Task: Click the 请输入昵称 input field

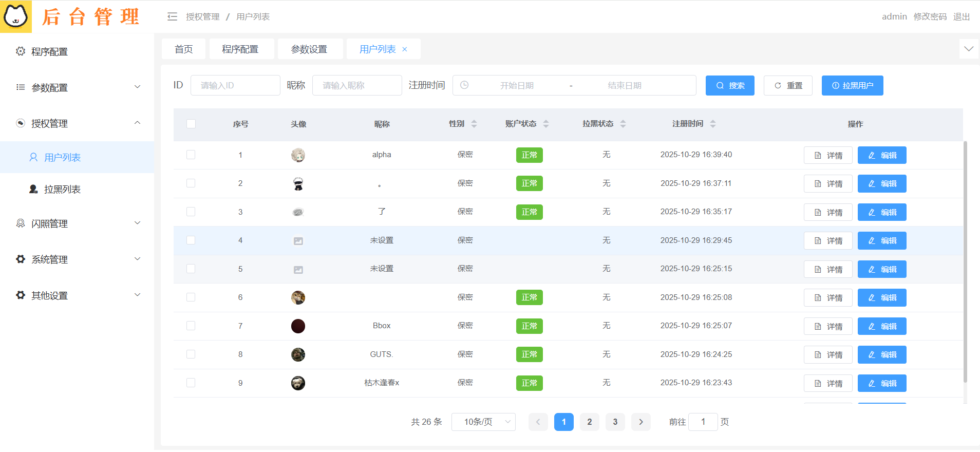Action: point(356,85)
